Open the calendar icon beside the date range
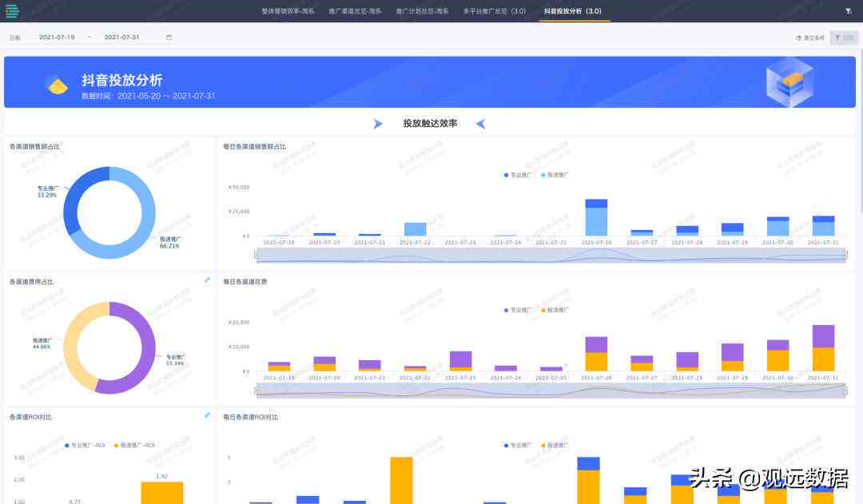 169,38
